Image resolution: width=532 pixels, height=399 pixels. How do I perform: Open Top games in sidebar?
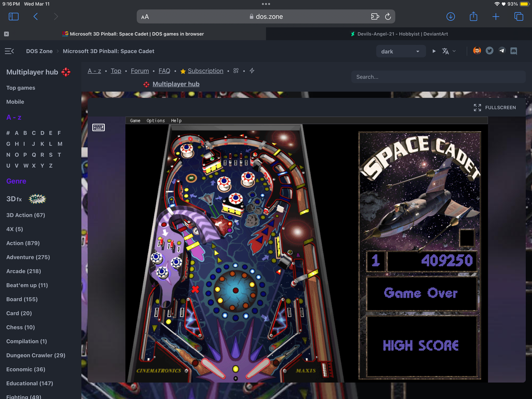(21, 88)
